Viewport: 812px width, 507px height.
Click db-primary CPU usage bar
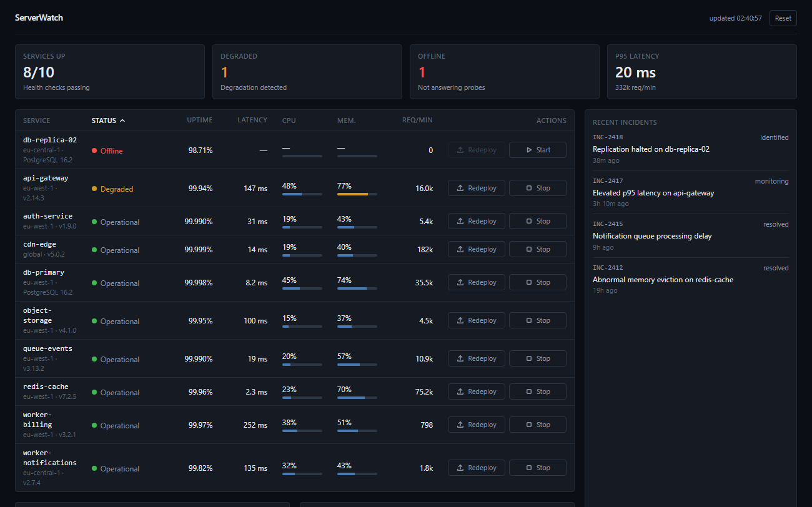tap(302, 288)
